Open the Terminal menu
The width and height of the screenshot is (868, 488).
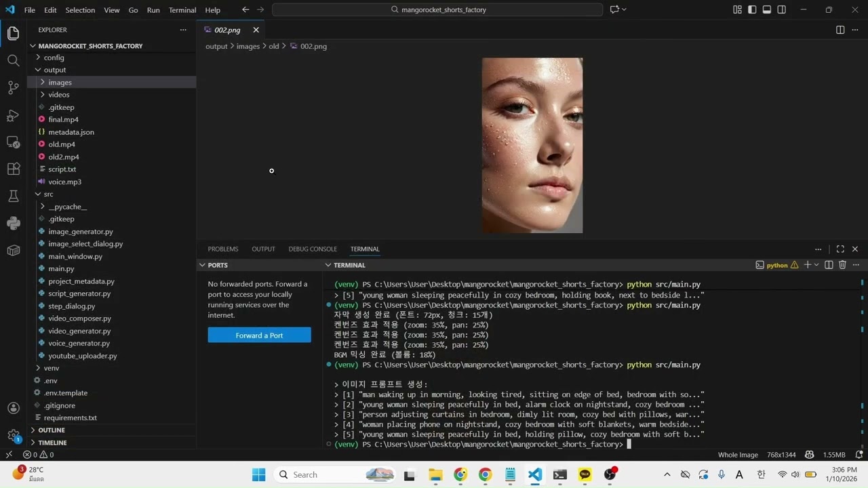tap(182, 10)
